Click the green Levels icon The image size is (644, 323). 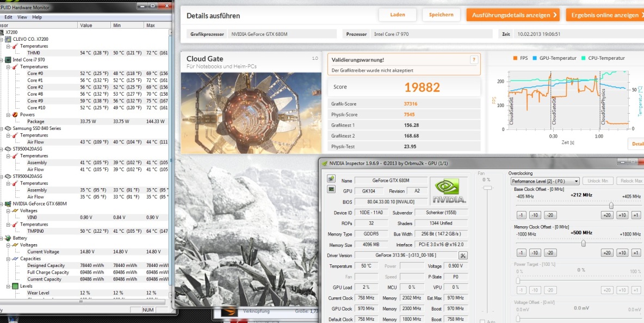(16, 286)
